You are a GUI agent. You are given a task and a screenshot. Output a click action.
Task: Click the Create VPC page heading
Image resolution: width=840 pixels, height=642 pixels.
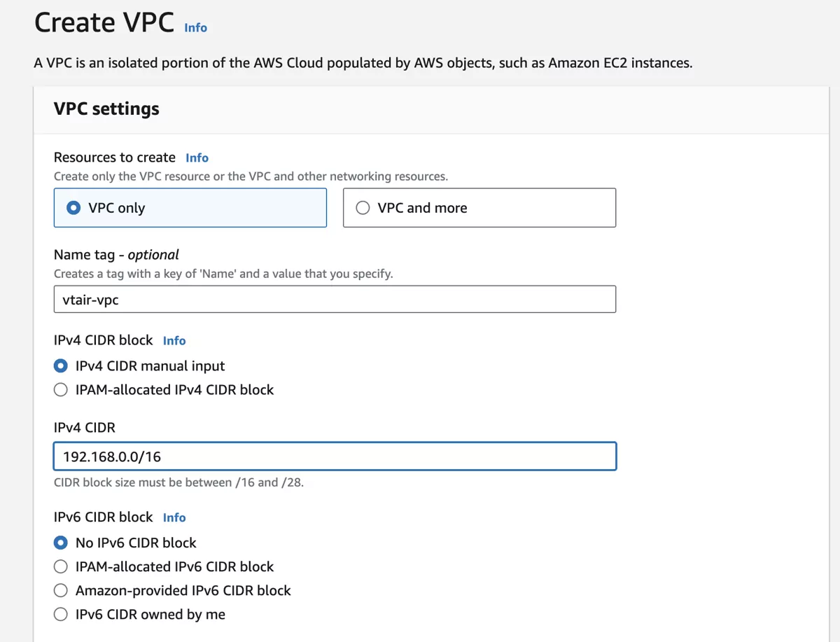pos(104,23)
